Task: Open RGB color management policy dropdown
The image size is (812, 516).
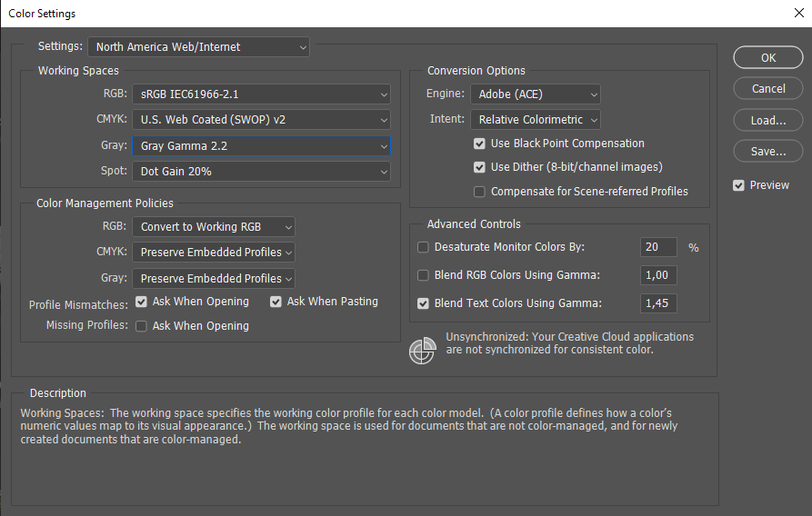Action: (214, 227)
